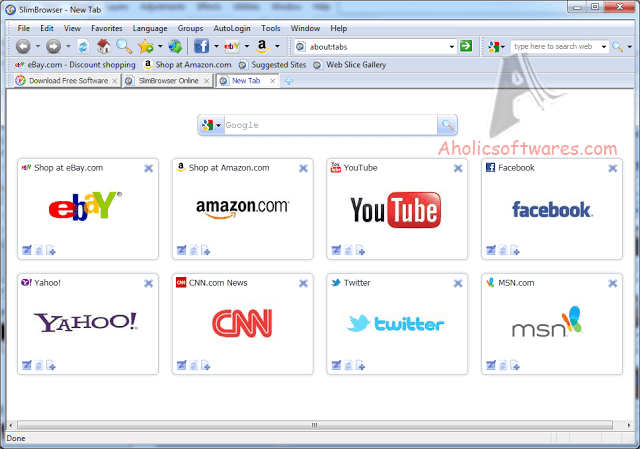
Task: Open the search engine dropdown in Google box
Action: (218, 125)
